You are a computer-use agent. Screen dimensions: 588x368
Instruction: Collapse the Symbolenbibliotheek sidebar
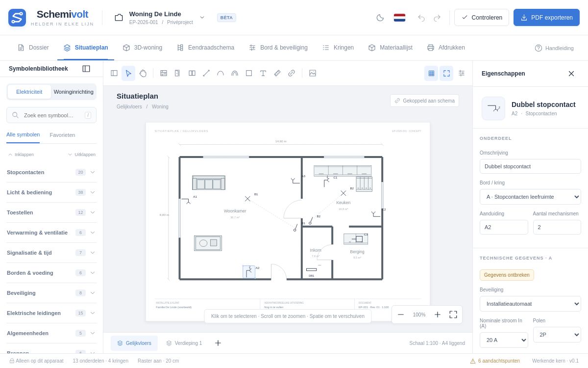(x=86, y=69)
